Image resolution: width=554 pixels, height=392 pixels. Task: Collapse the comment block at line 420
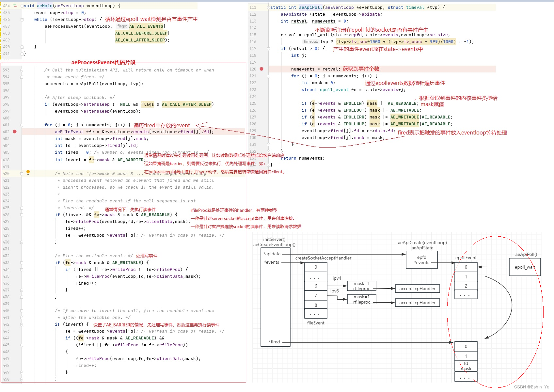pos(22,174)
